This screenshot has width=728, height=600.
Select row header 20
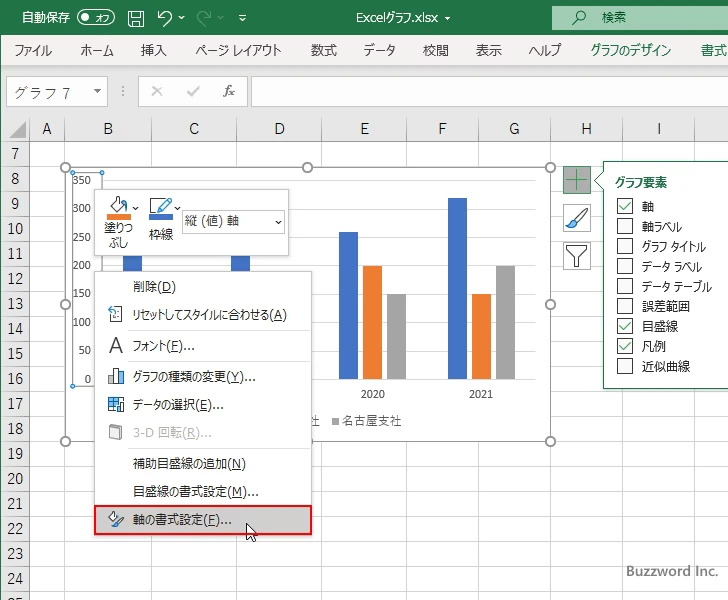15,479
